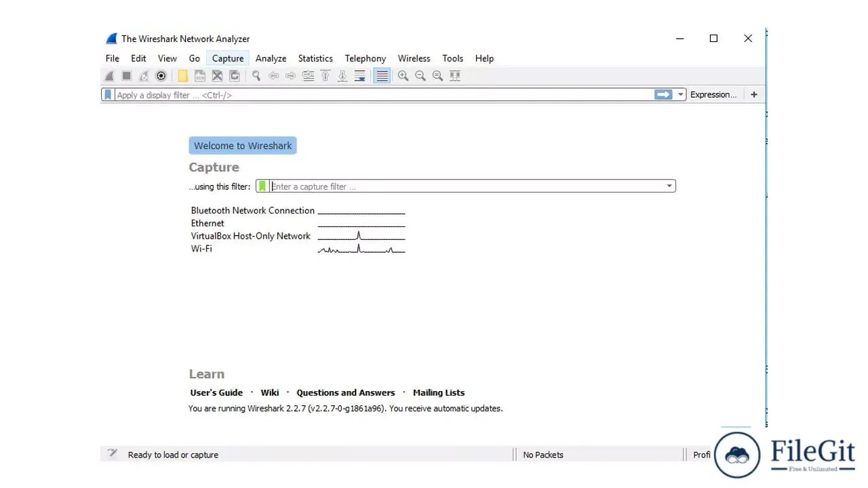The image size is (868, 488).
Task: Open the Questions and Answers link
Action: 346,392
